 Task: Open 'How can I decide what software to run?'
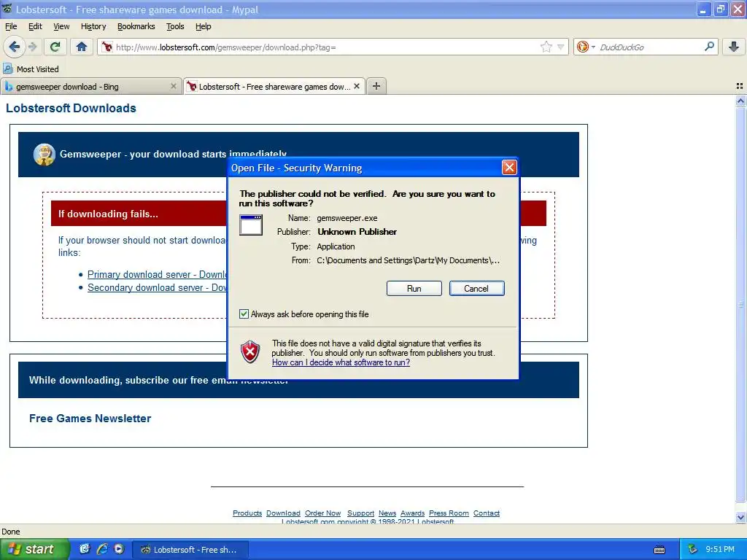coord(341,362)
